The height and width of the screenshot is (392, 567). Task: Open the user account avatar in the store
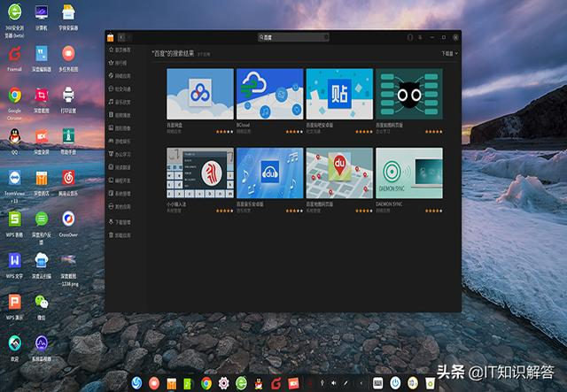click(409, 37)
